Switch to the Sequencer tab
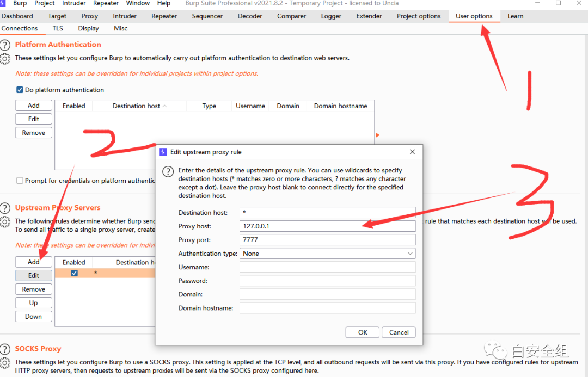The image size is (588, 377). (x=207, y=16)
